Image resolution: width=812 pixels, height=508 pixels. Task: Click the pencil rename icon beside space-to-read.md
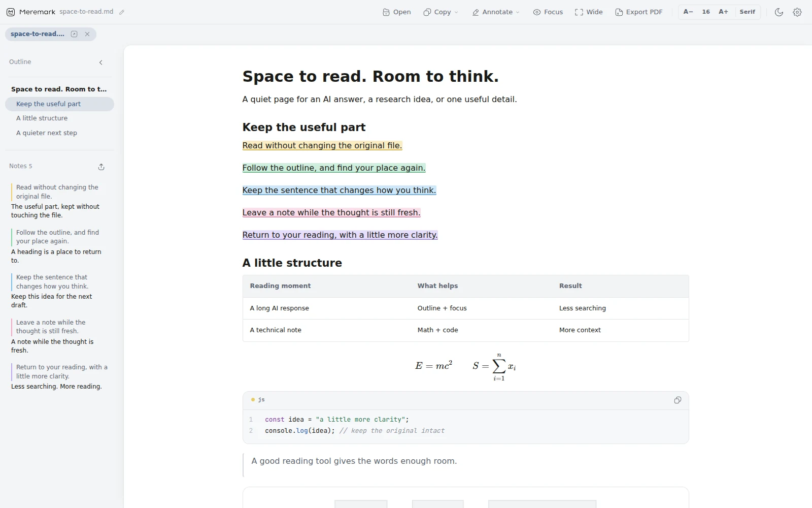(x=122, y=12)
